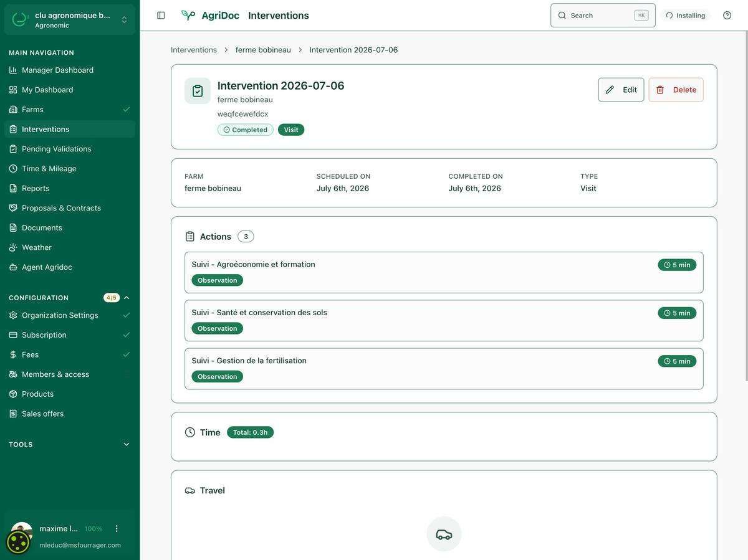748x560 pixels.
Task: Click the Organization Settings gear icon
Action: click(13, 315)
